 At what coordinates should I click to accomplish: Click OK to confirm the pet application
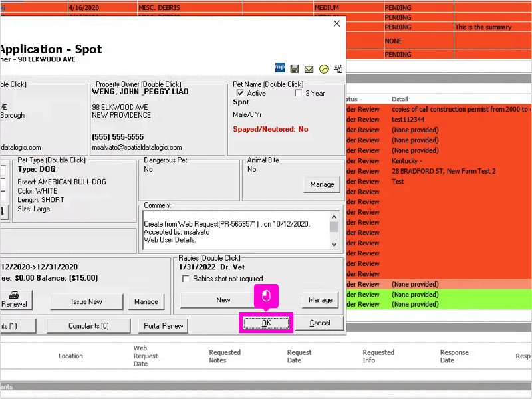267,323
